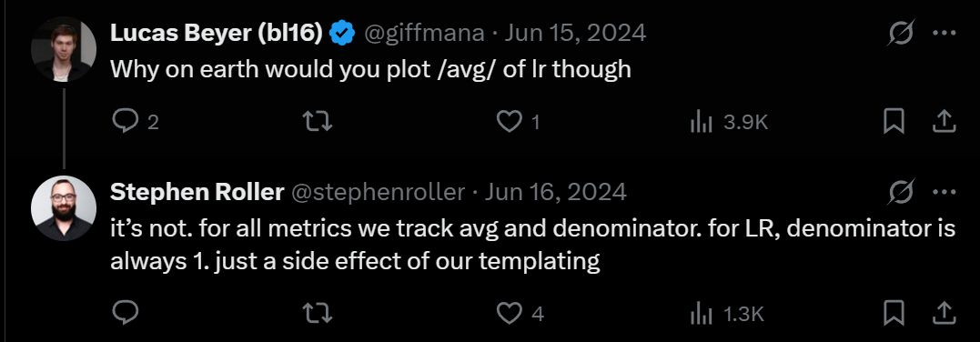Share Lucas Beyer's tweet
Screen dimensions: 980x342
click(x=943, y=121)
